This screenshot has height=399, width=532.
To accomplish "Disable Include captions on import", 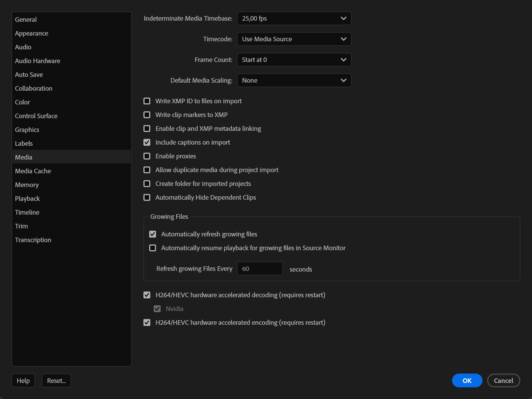I will (147, 142).
